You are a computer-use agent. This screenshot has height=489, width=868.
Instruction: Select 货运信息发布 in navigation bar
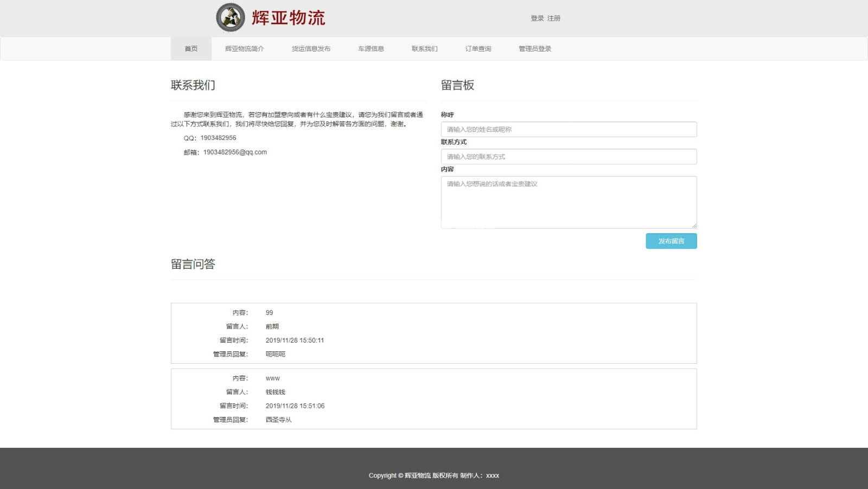click(311, 49)
